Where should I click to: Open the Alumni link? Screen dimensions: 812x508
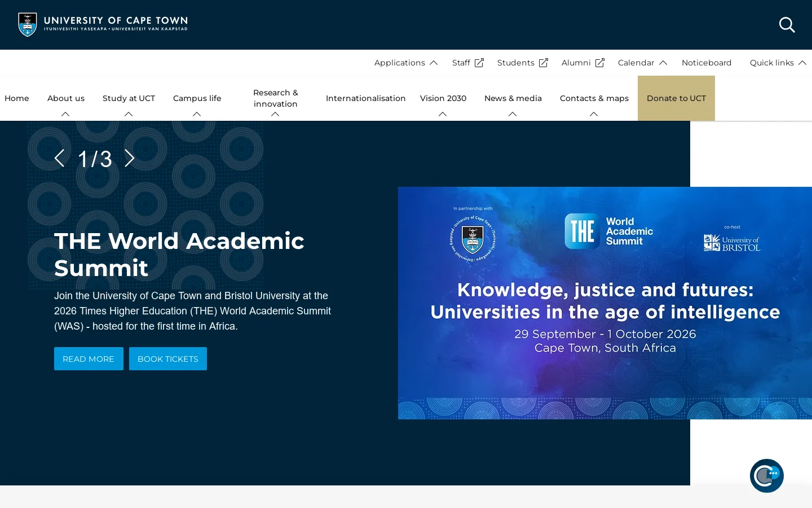(576, 63)
